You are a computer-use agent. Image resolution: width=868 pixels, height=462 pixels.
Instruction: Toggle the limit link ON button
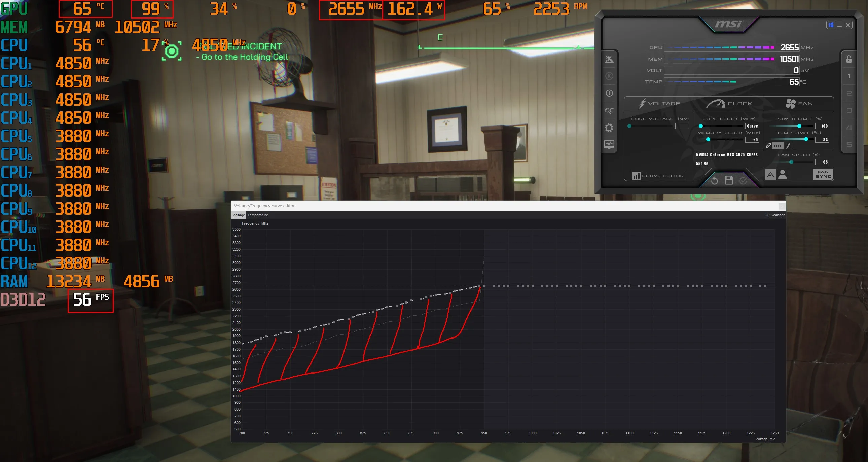pos(777,146)
